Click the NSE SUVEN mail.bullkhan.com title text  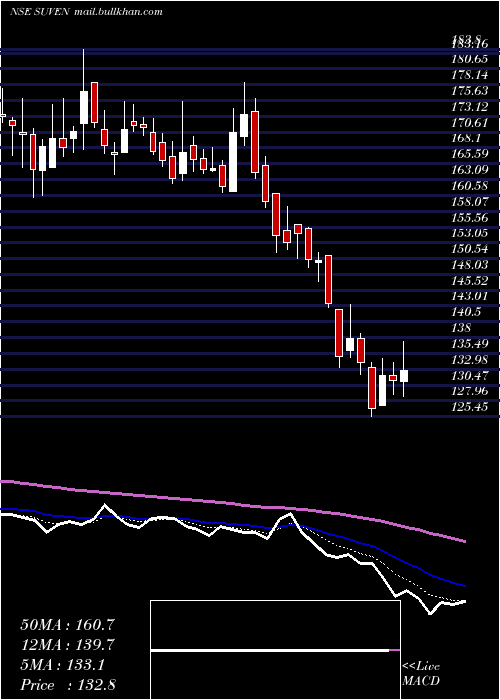pyautogui.click(x=86, y=12)
